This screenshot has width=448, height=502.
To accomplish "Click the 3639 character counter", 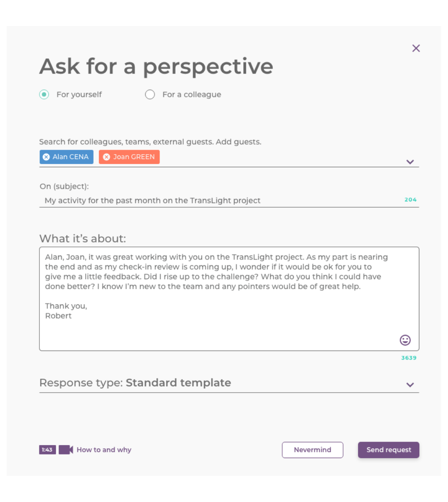I will [x=409, y=358].
